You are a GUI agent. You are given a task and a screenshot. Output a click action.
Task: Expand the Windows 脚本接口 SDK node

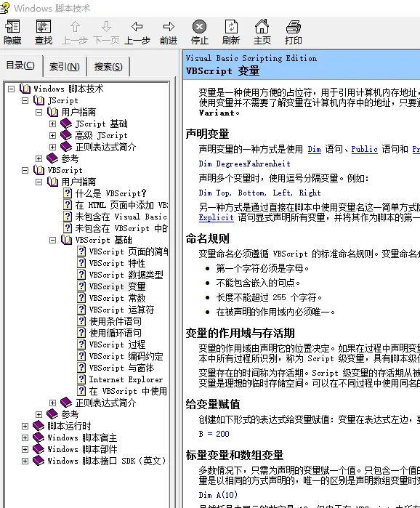pos(25,461)
